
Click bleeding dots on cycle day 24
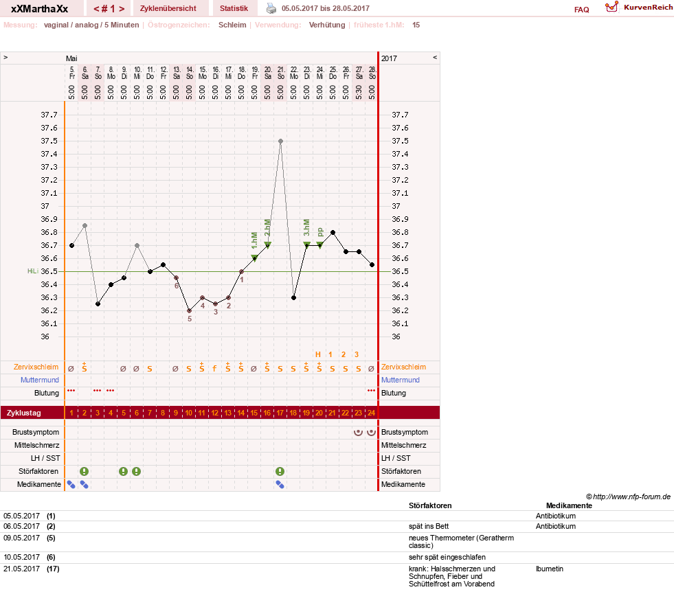372,391
